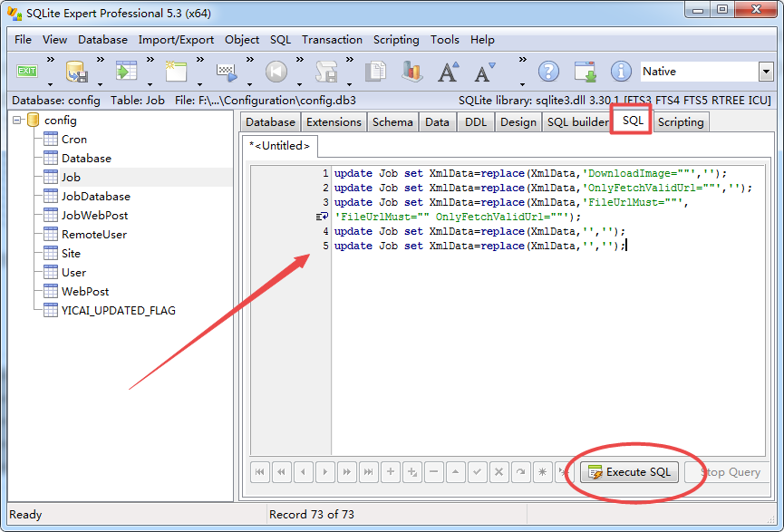
Task: Decrease font size with smaller A icon
Action: (x=485, y=72)
